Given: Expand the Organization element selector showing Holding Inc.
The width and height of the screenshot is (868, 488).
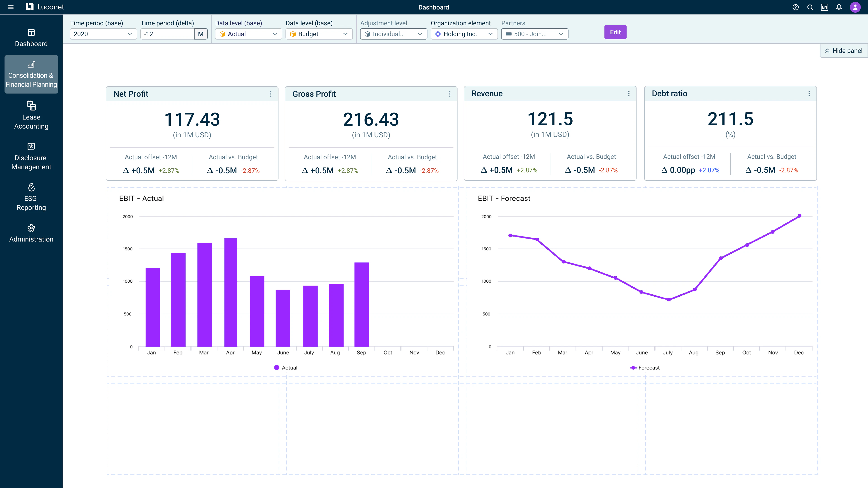Looking at the screenshot, I should tap(464, 34).
